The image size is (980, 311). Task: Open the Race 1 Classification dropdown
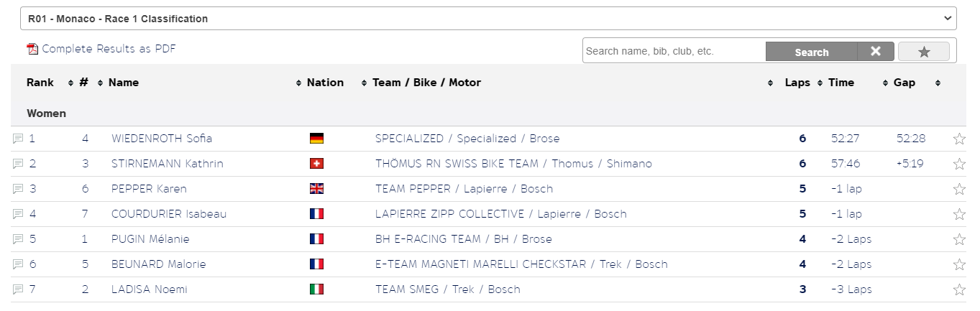tap(488, 19)
